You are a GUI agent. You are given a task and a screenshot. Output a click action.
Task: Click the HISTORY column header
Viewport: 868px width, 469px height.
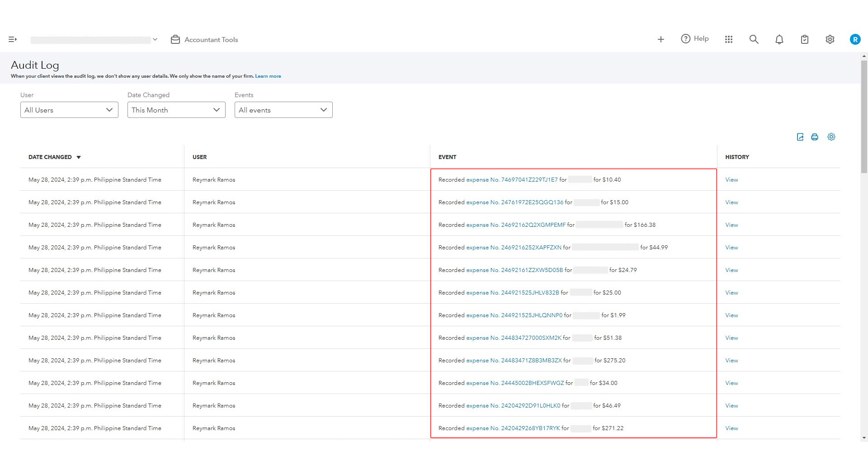[x=737, y=157]
